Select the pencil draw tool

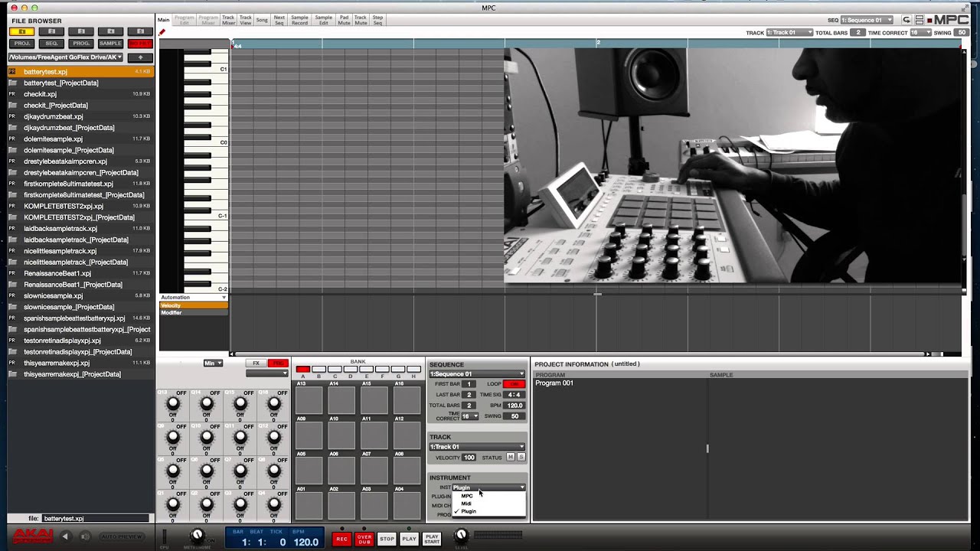tap(162, 32)
